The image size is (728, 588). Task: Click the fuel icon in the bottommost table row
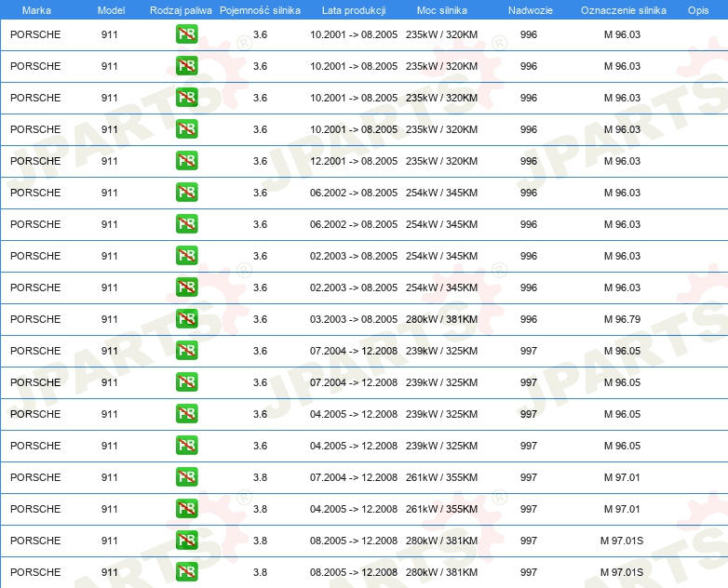coord(186,572)
